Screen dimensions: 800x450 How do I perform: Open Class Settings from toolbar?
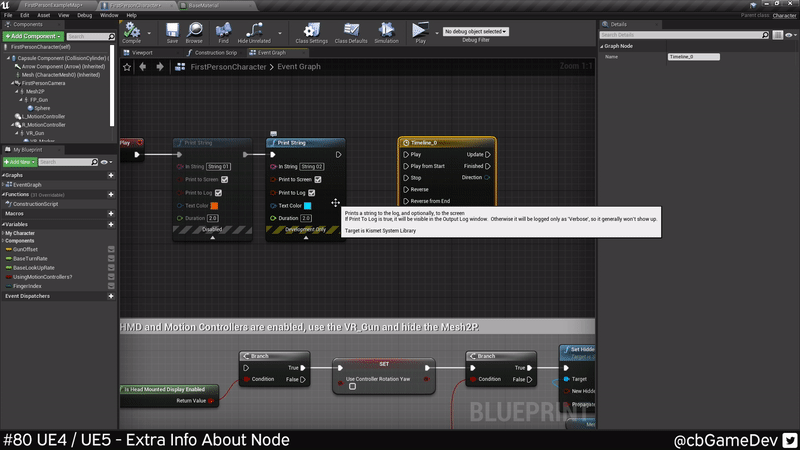(311, 31)
